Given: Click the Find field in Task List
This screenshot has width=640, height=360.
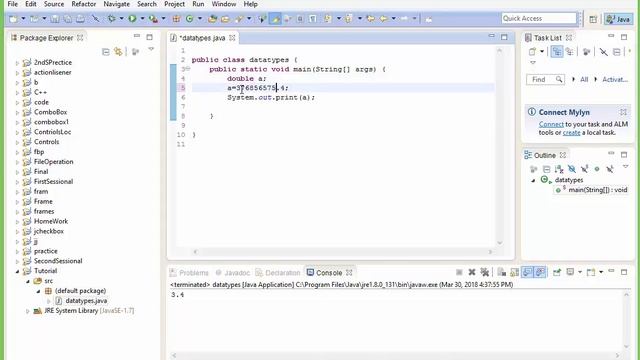Looking at the screenshot, I should click(545, 79).
